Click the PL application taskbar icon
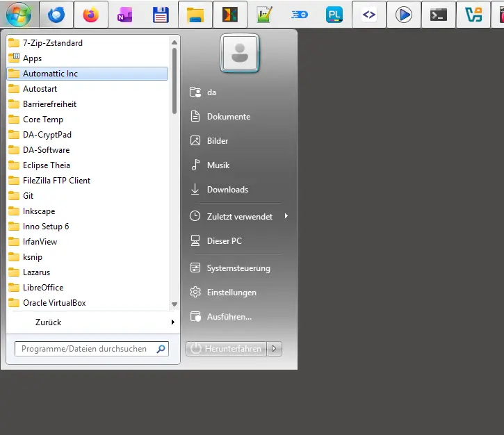Viewport: 504px width, 435px height. [334, 15]
